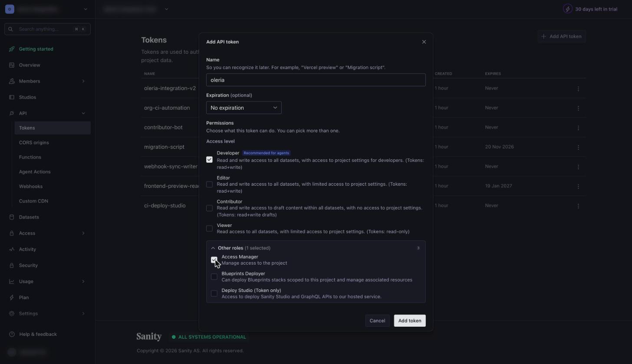632x364 pixels.
Task: Click the migration-script token name
Action: [164, 147]
